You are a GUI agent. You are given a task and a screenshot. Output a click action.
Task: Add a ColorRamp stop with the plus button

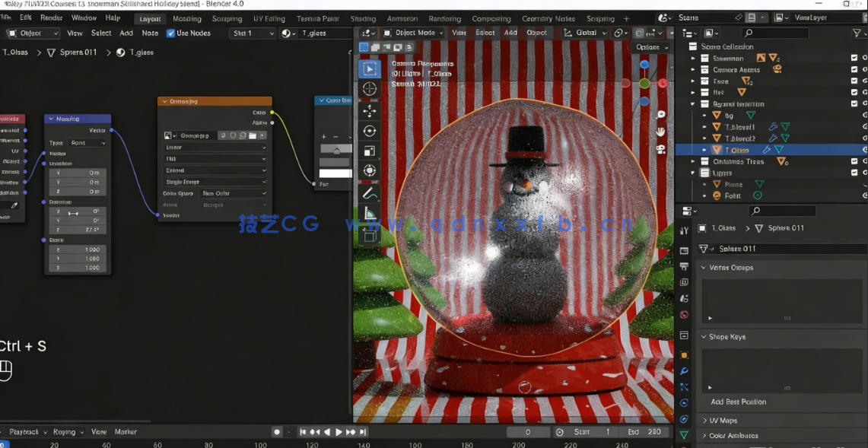click(x=323, y=137)
